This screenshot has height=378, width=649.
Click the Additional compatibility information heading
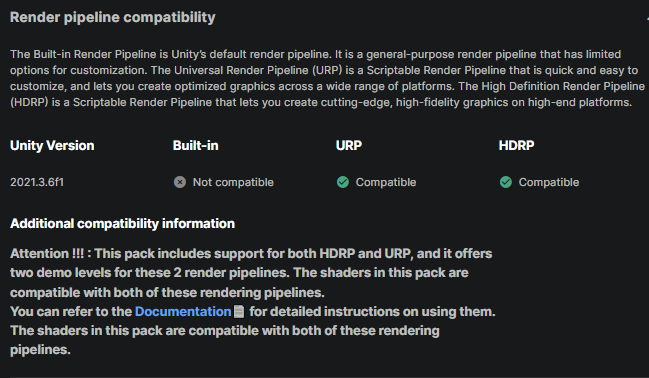[x=122, y=224]
